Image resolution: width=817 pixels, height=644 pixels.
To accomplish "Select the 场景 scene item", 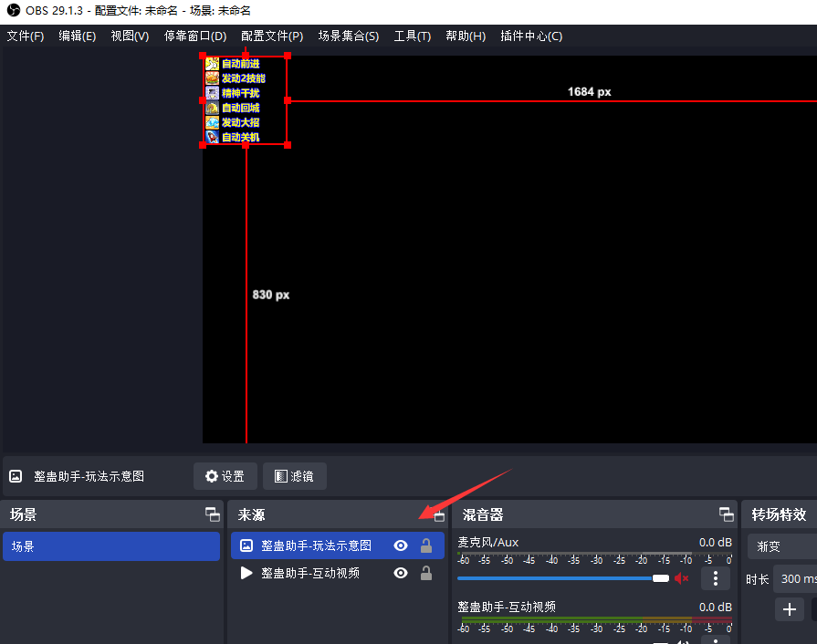I will click(111, 546).
